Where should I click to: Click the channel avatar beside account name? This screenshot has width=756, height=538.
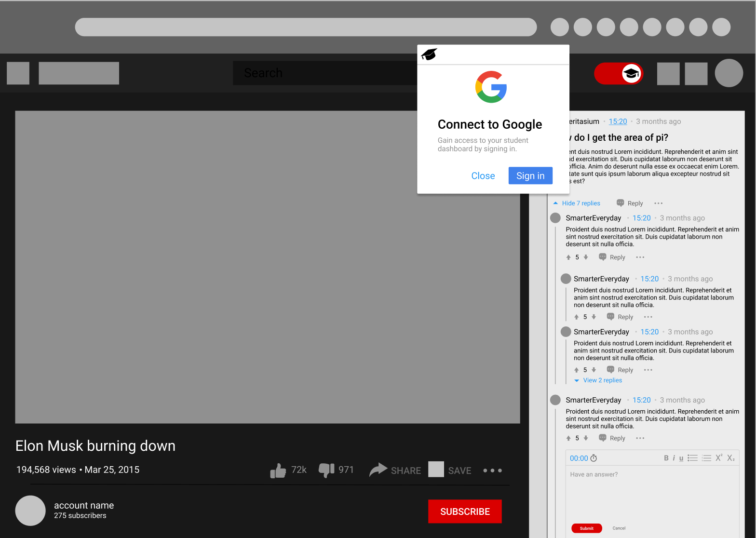click(x=30, y=511)
